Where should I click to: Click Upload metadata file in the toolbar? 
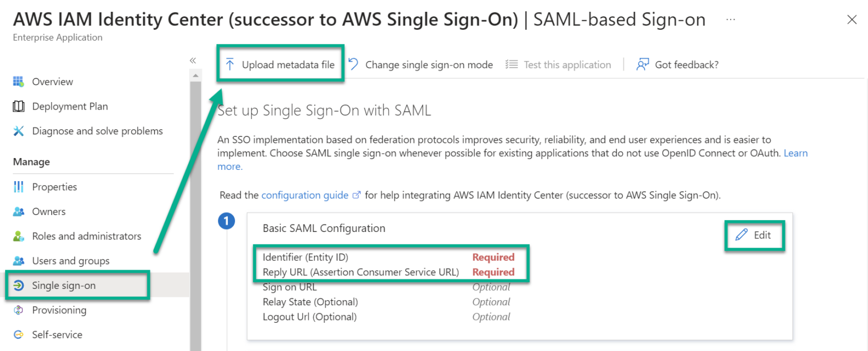coord(280,64)
